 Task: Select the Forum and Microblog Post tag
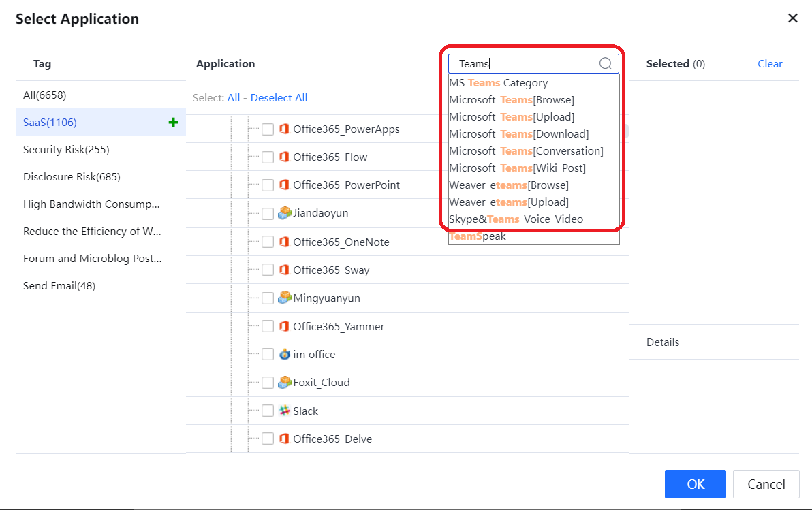tap(101, 258)
